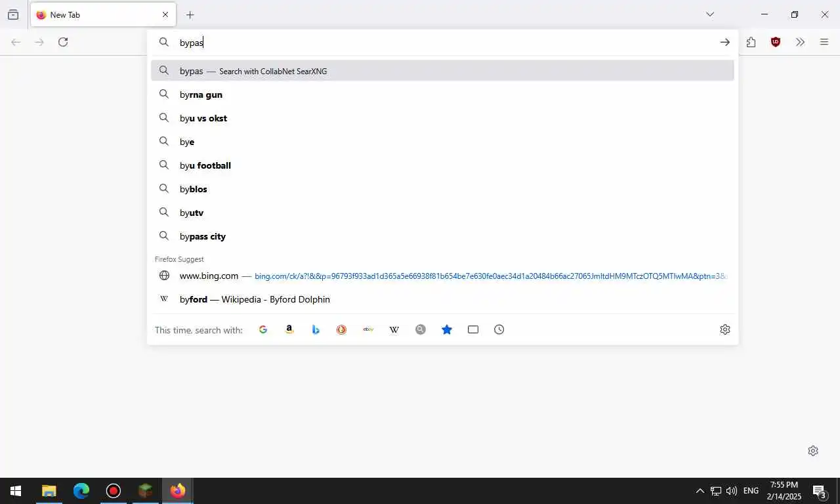The image size is (840, 504).
Task: Choose the 'byrna gun' suggestion
Action: [442, 94]
